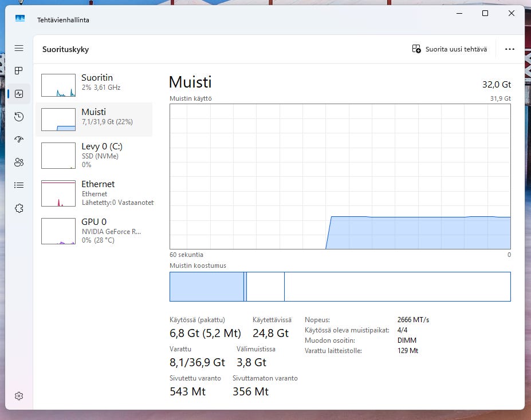
Task: Click the 129 Mt hardware reserved value
Action: [x=408, y=351]
